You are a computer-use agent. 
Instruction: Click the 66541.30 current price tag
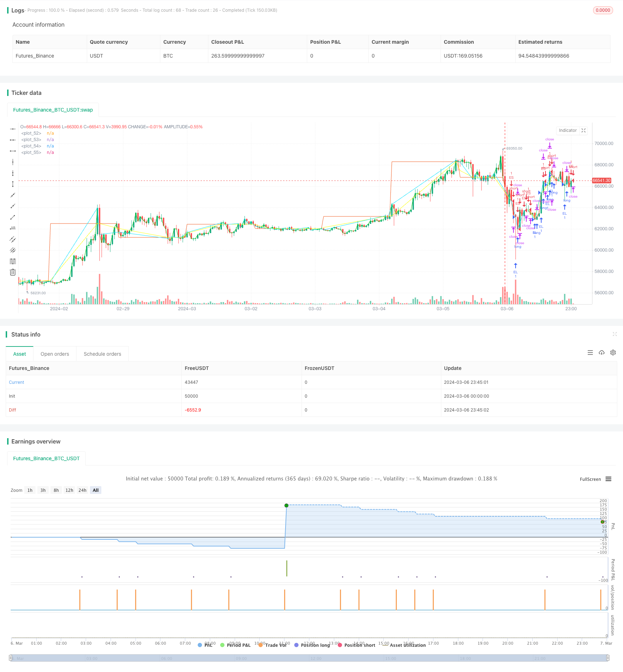pyautogui.click(x=601, y=181)
